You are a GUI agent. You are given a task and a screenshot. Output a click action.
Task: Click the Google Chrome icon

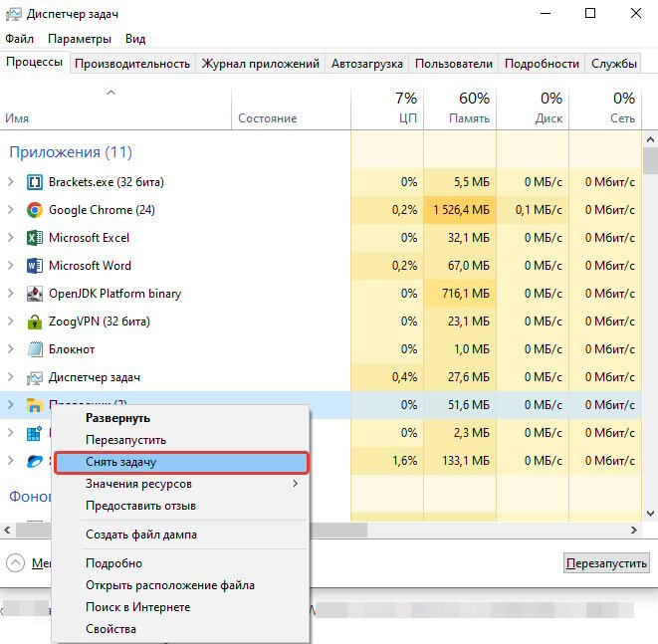[x=35, y=210]
